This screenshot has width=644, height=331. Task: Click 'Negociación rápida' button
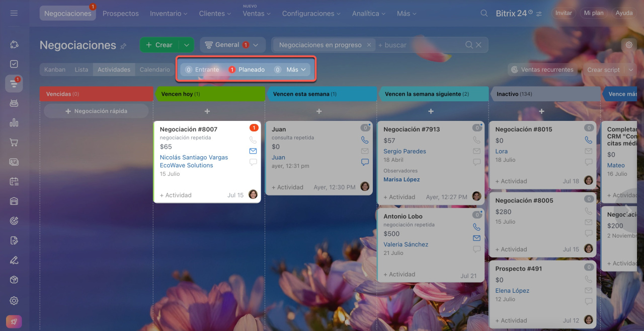pyautogui.click(x=96, y=111)
